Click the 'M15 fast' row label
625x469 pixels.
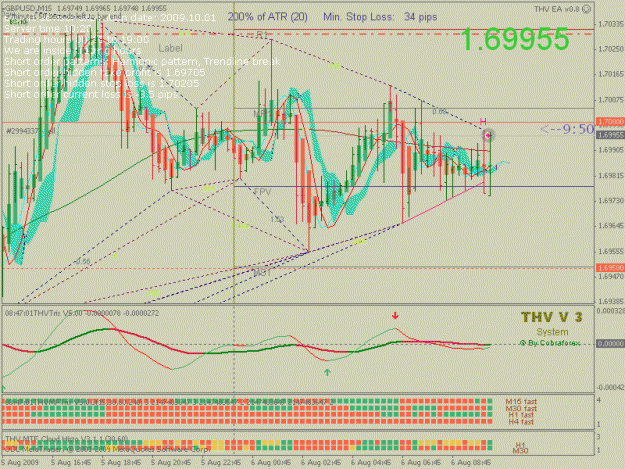[x=521, y=402]
